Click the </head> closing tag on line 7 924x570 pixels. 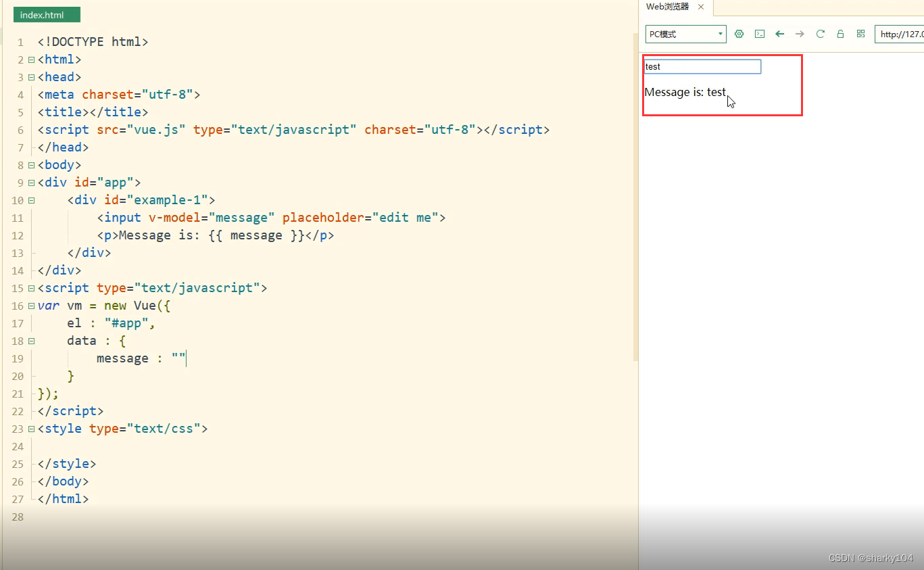click(63, 147)
